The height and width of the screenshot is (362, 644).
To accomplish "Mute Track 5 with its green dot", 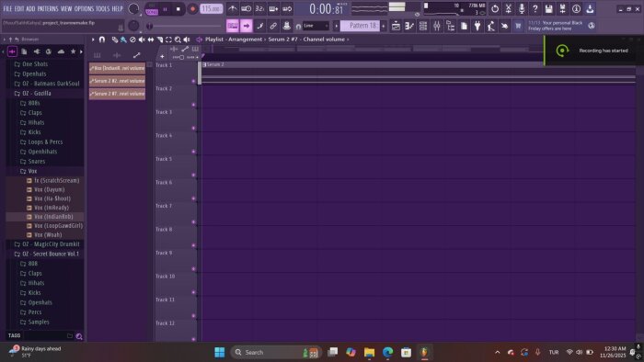I will pyautogui.click(x=193, y=175).
